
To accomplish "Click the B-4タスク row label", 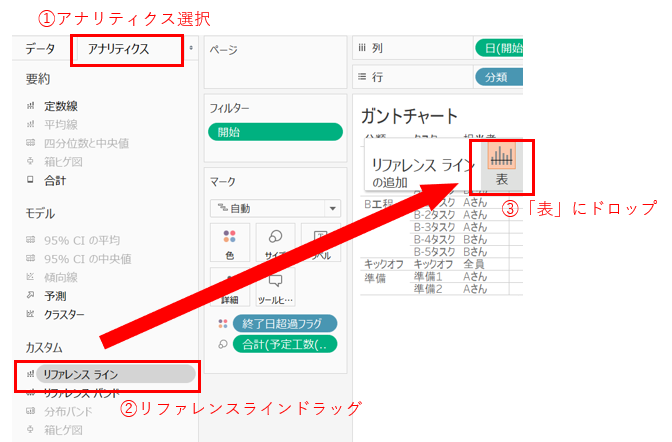I will 435,239.
